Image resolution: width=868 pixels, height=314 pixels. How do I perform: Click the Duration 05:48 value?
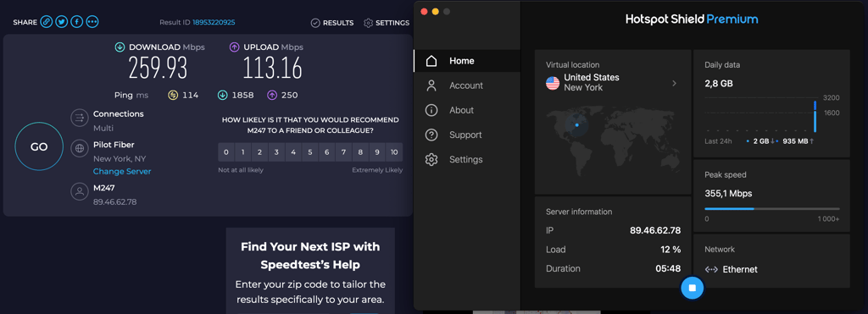tap(668, 268)
